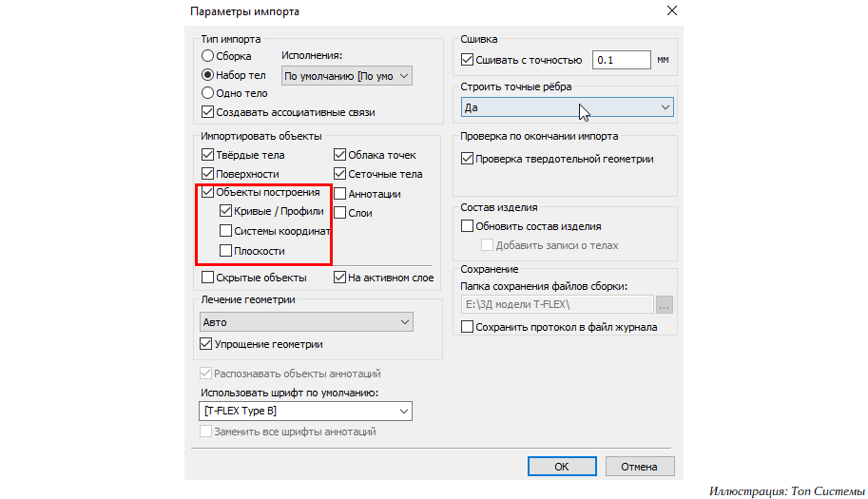Expand the Строить точные рёбра dropdown
The height and width of the screenshot is (499, 868).
click(x=567, y=107)
